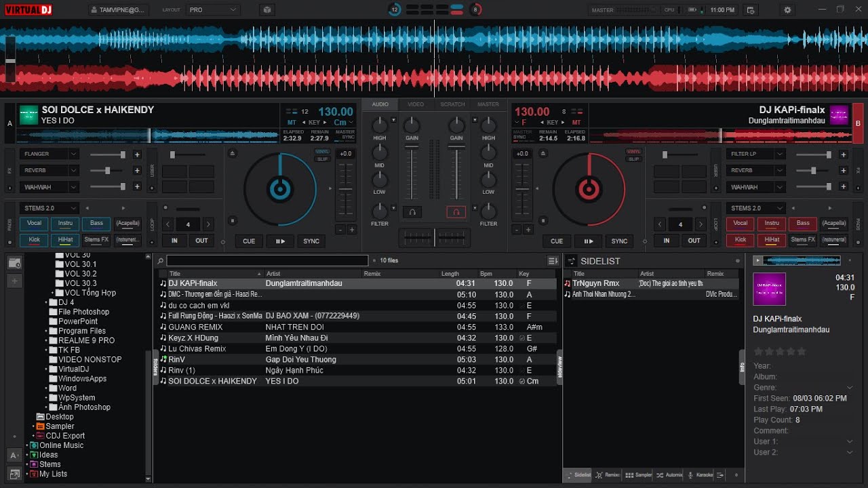Viewport: 868px width, 488px height.
Task: Eject the track from deck A
Action: click(233, 154)
